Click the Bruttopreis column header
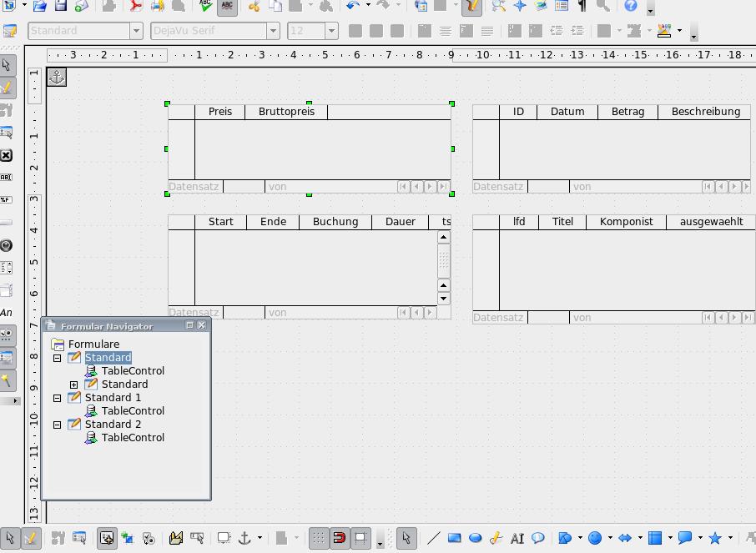 point(286,112)
